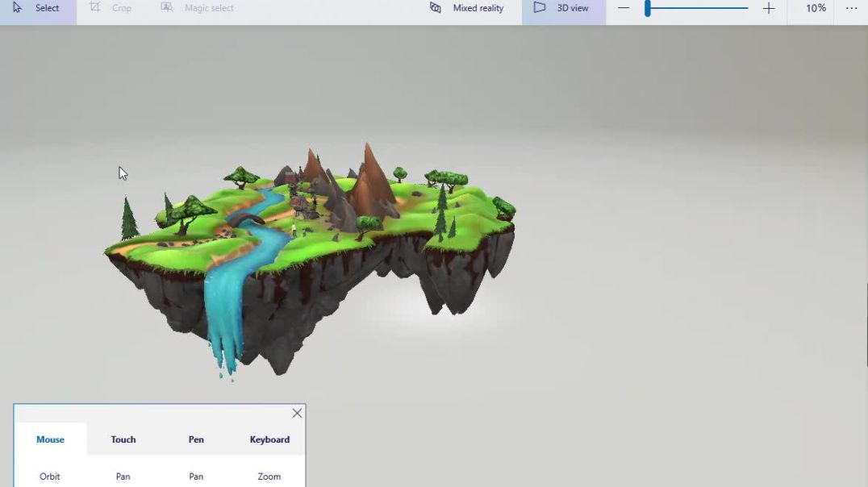Viewport: 868px width, 487px height.
Task: Click the tall brown mountain peak
Action: pyautogui.click(x=370, y=173)
